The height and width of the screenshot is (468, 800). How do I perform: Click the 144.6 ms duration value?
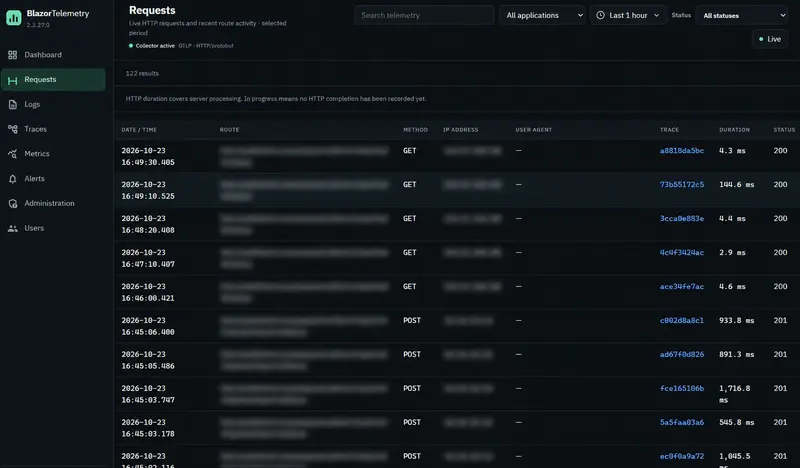(x=736, y=185)
